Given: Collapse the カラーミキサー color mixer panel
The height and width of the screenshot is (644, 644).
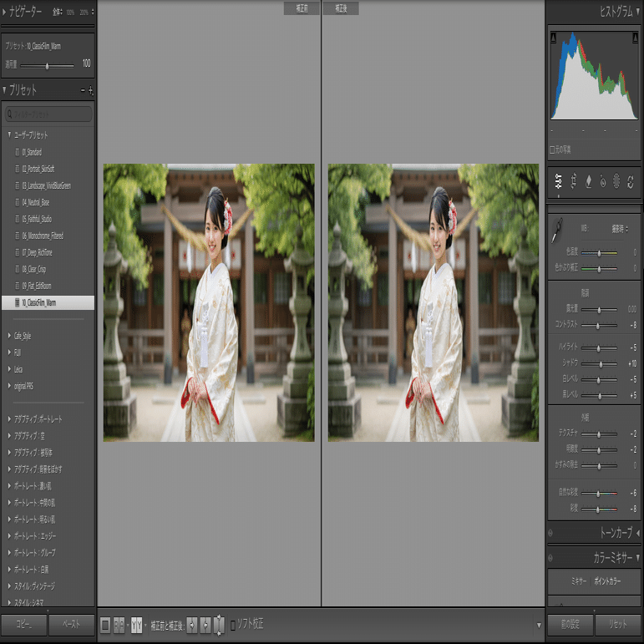Looking at the screenshot, I should tap(638, 558).
